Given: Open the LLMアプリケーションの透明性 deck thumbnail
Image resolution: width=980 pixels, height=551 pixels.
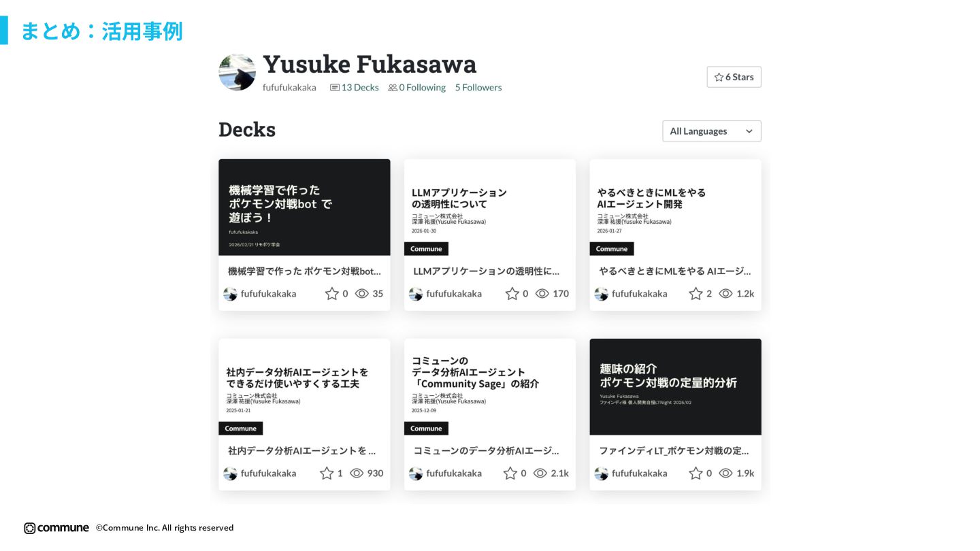Looking at the screenshot, I should (x=490, y=207).
